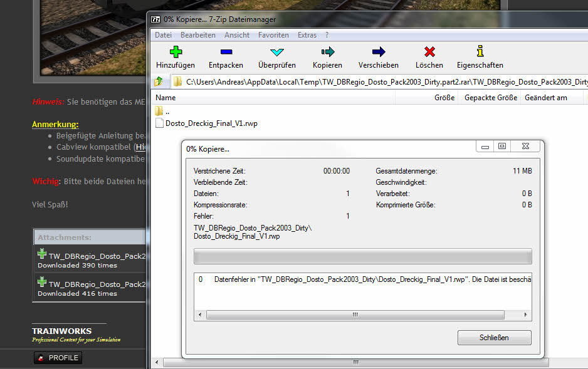The width and height of the screenshot is (588, 369).
Task: Open the Bearbeiten menu
Action: 197,35
